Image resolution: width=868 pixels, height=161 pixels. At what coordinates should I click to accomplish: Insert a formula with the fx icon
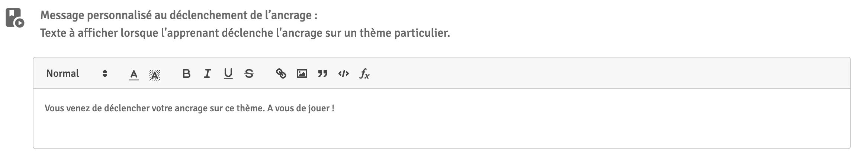[x=364, y=74]
